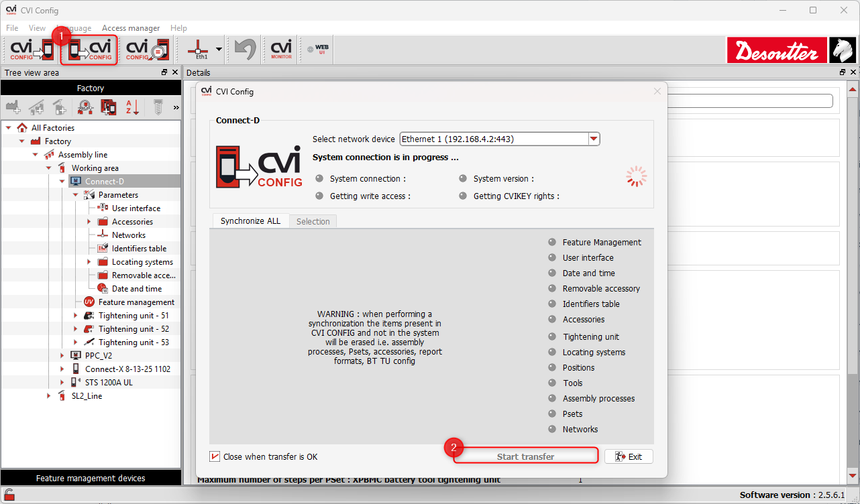
Task: Click the add working area icon
Action: click(60, 107)
